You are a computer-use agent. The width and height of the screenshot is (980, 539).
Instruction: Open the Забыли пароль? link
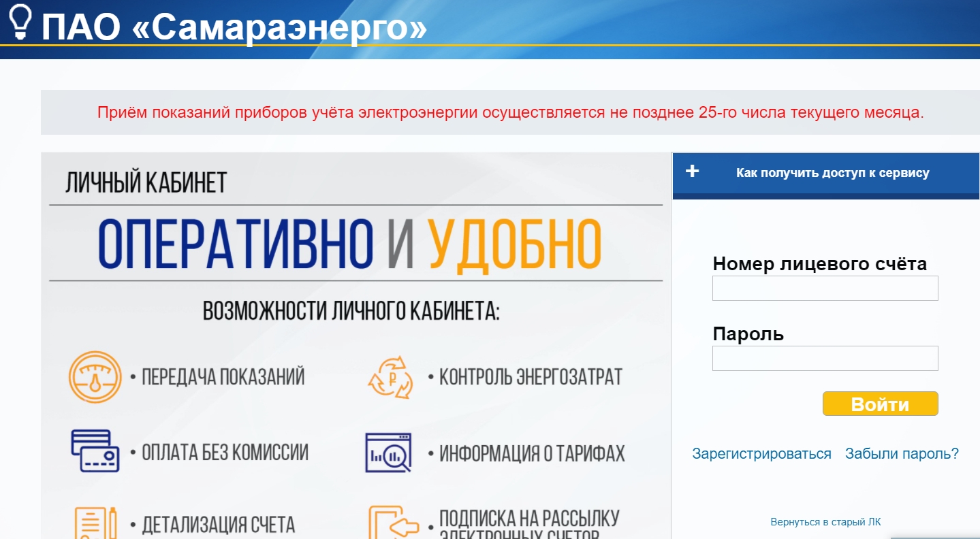[x=902, y=454]
